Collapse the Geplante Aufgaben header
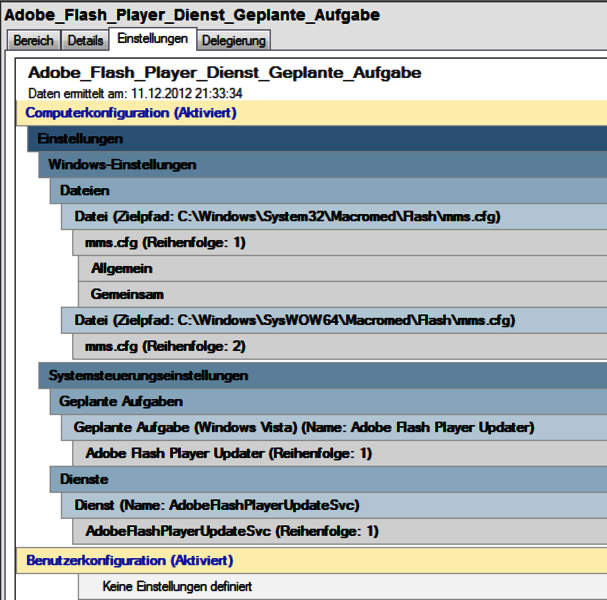 click(328, 401)
